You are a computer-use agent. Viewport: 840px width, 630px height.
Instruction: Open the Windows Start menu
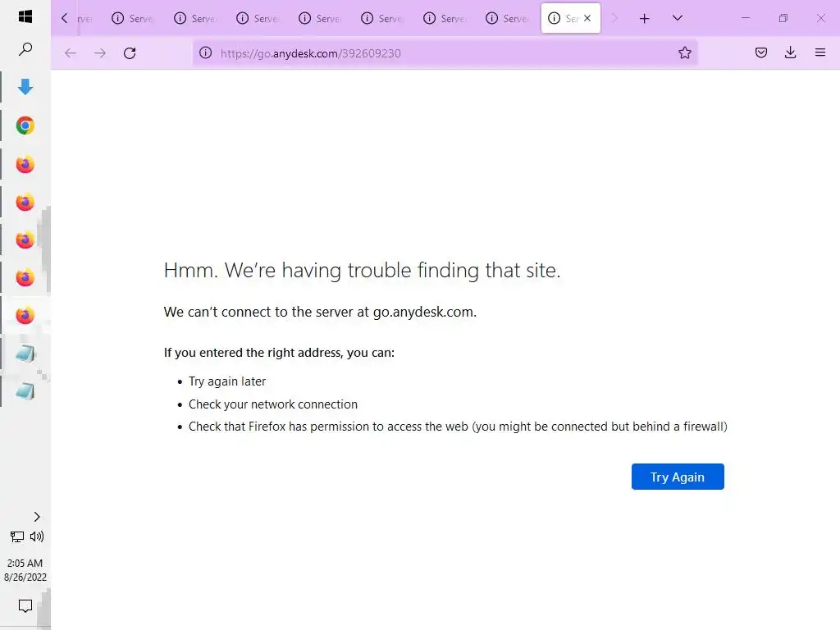tap(25, 16)
